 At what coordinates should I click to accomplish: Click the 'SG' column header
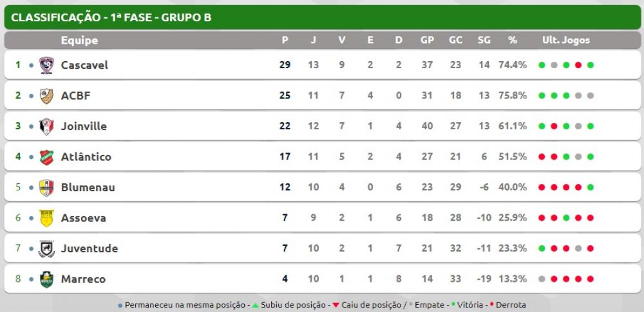(484, 41)
